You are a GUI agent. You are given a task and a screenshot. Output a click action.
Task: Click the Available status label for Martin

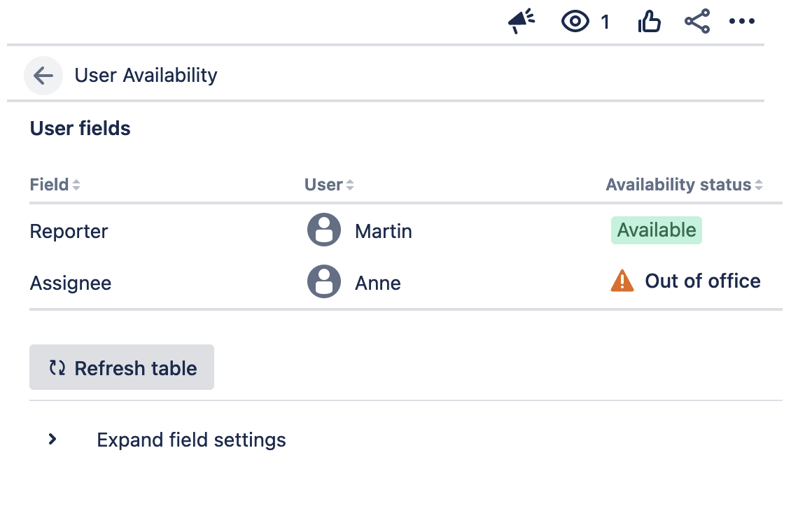656,230
